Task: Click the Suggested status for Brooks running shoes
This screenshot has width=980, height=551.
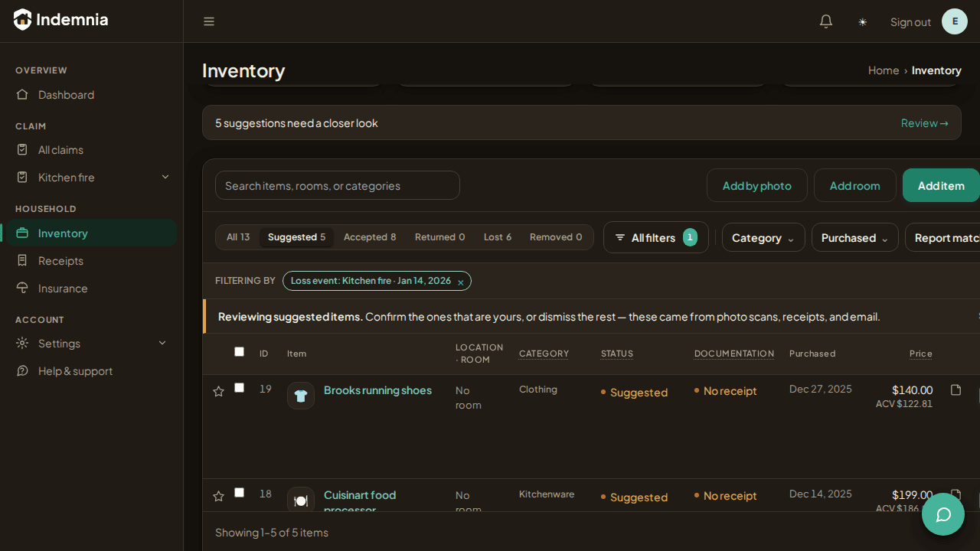Action: tap(635, 393)
